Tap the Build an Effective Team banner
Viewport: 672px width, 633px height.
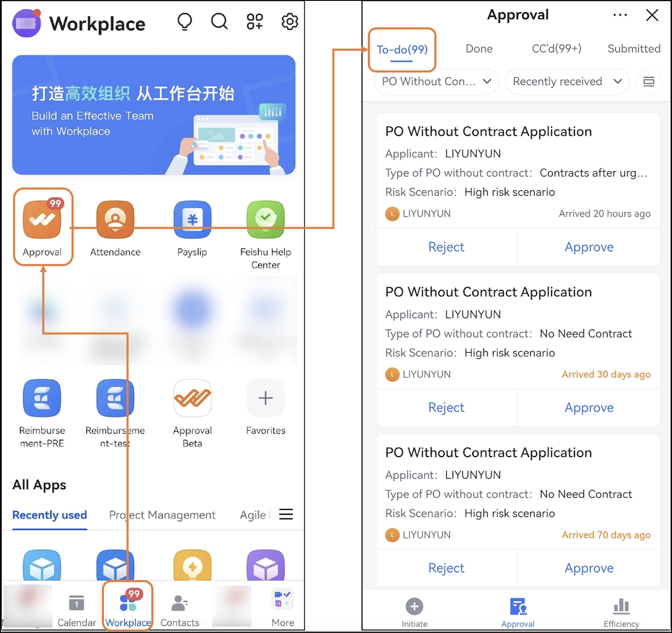[154, 115]
